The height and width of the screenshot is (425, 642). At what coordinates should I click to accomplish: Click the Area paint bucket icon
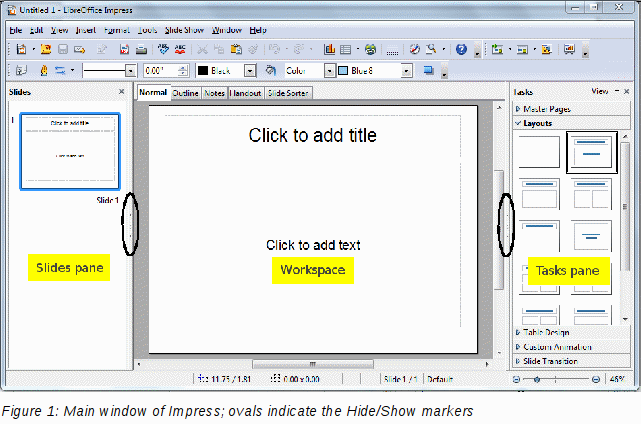[x=270, y=70]
